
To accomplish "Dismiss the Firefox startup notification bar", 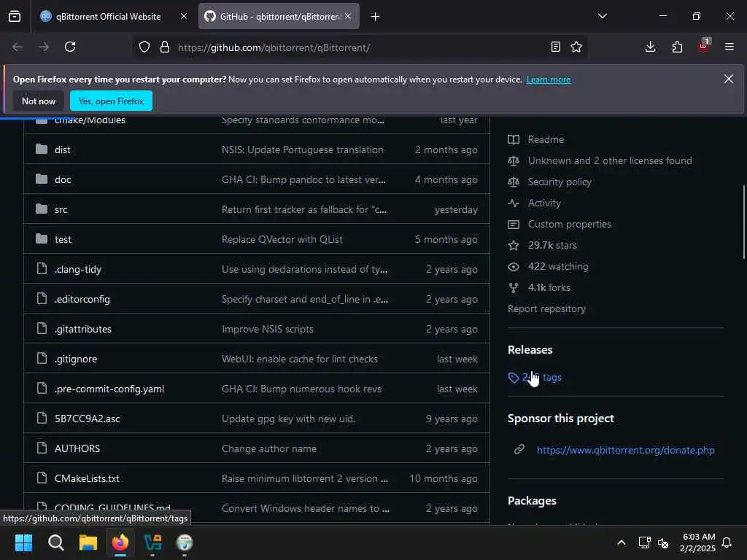I will click(729, 79).
